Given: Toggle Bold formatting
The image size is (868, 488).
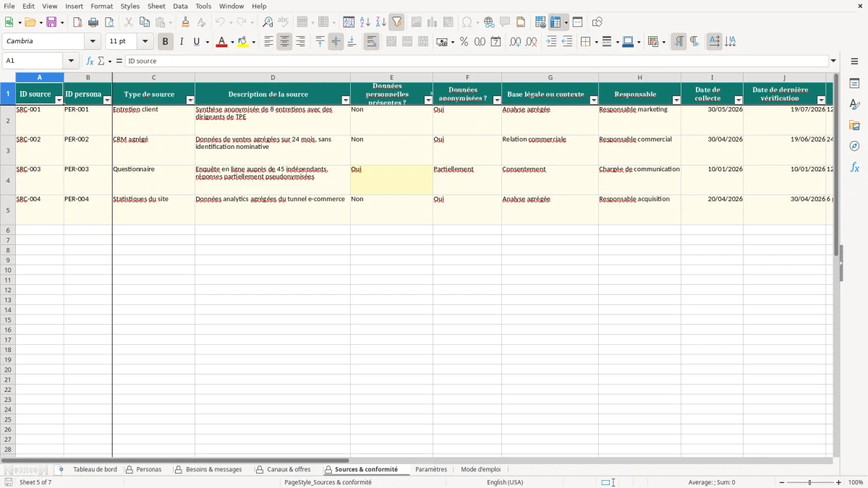Looking at the screenshot, I should [165, 42].
